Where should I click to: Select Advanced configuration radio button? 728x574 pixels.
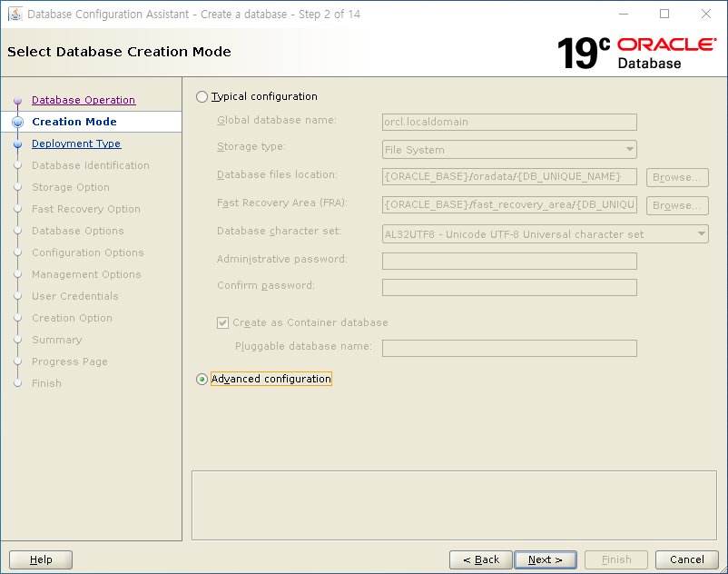202,379
